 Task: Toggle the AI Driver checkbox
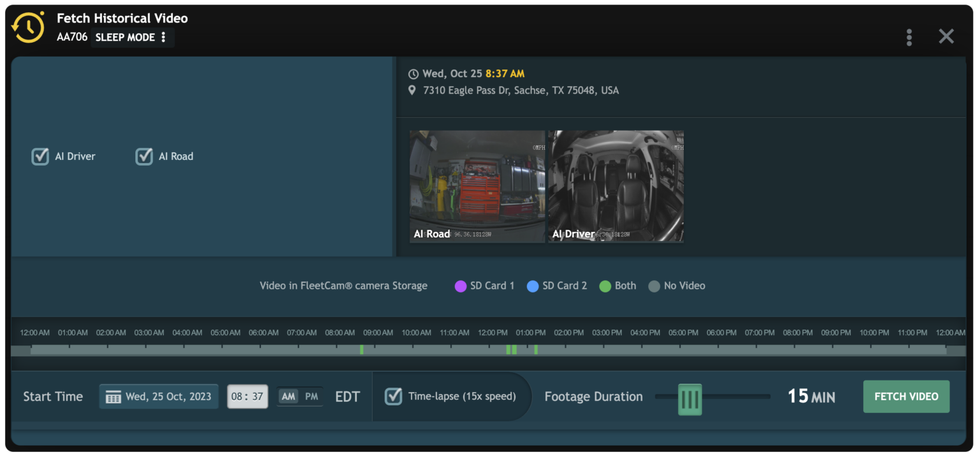tap(40, 156)
